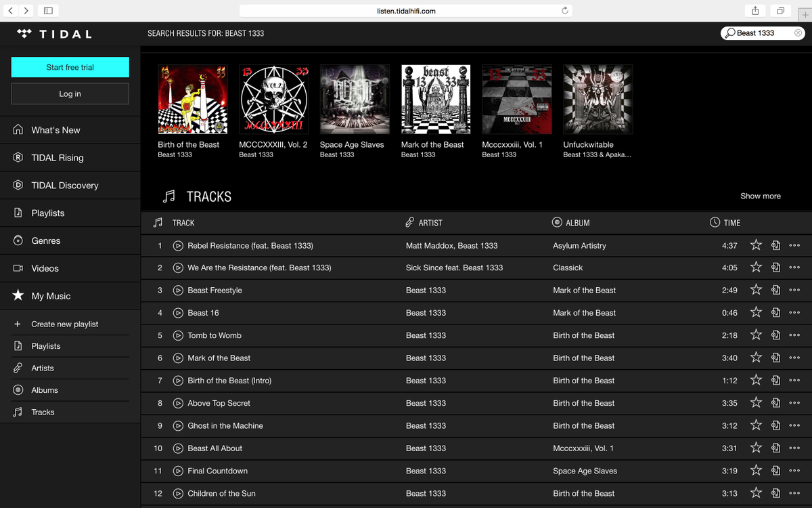
Task: Start the free trial
Action: [70, 67]
